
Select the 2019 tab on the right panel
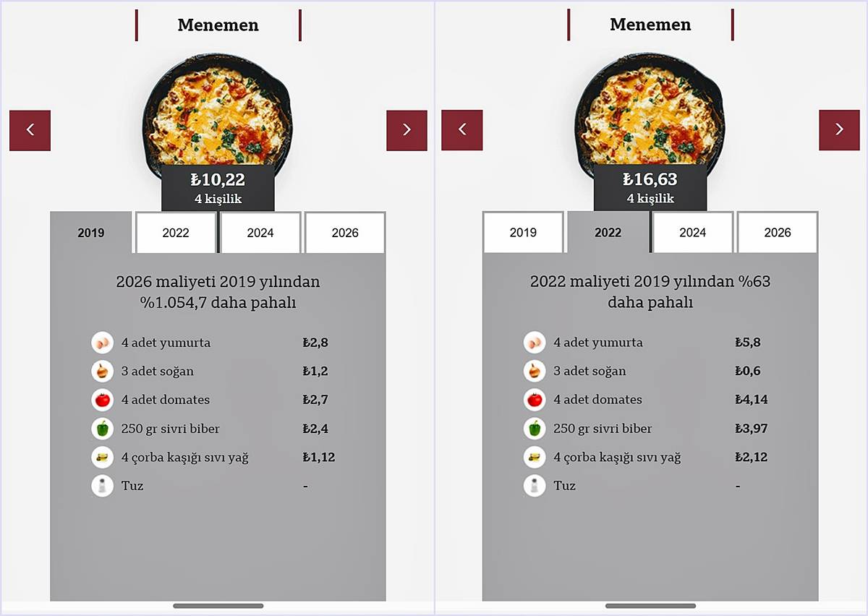[522, 233]
